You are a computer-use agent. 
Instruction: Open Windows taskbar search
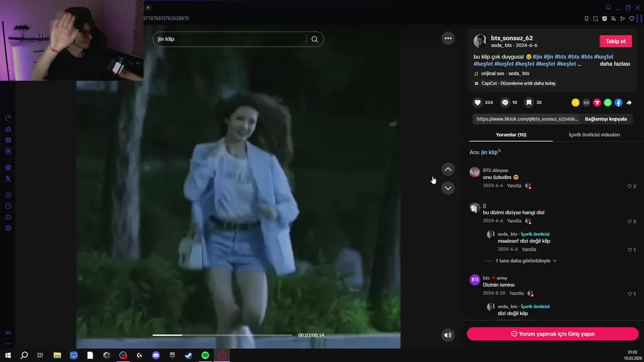(x=24, y=355)
